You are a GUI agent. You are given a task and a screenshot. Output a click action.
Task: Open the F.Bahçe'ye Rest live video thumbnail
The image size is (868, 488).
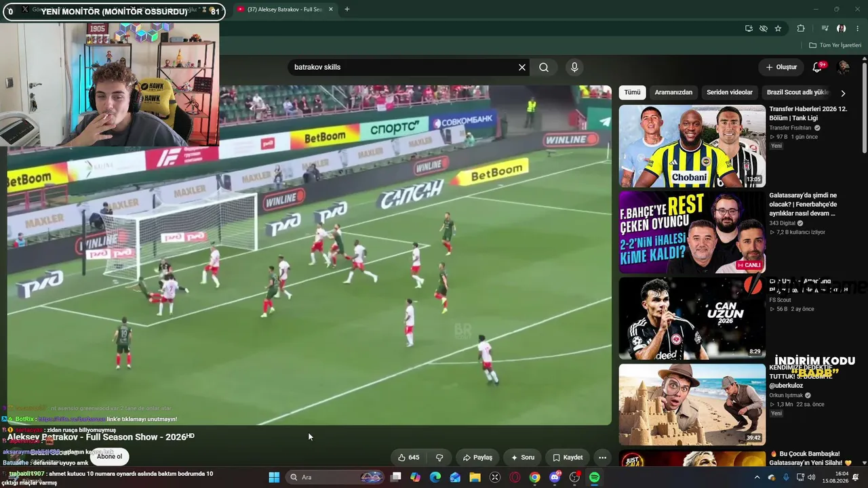click(x=692, y=232)
